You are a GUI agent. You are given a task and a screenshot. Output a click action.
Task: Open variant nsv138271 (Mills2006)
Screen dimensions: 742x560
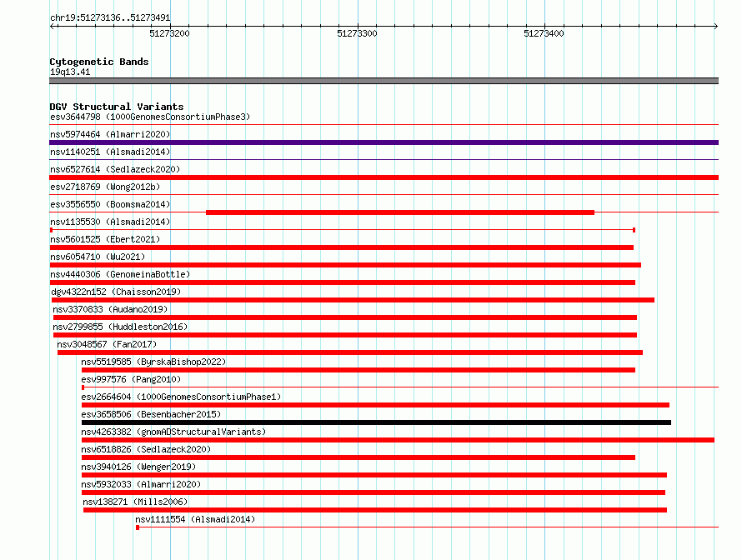pos(135,502)
